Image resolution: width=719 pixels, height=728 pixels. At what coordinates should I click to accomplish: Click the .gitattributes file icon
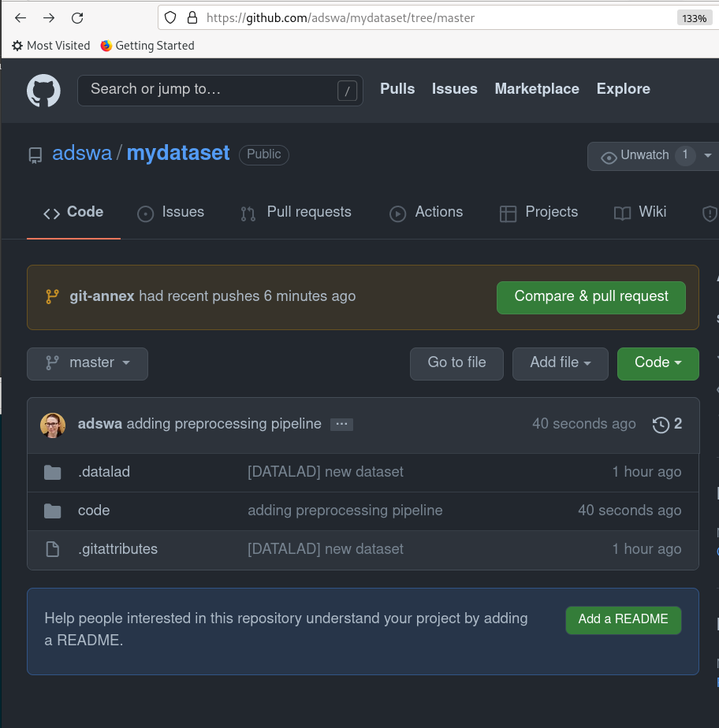point(53,550)
